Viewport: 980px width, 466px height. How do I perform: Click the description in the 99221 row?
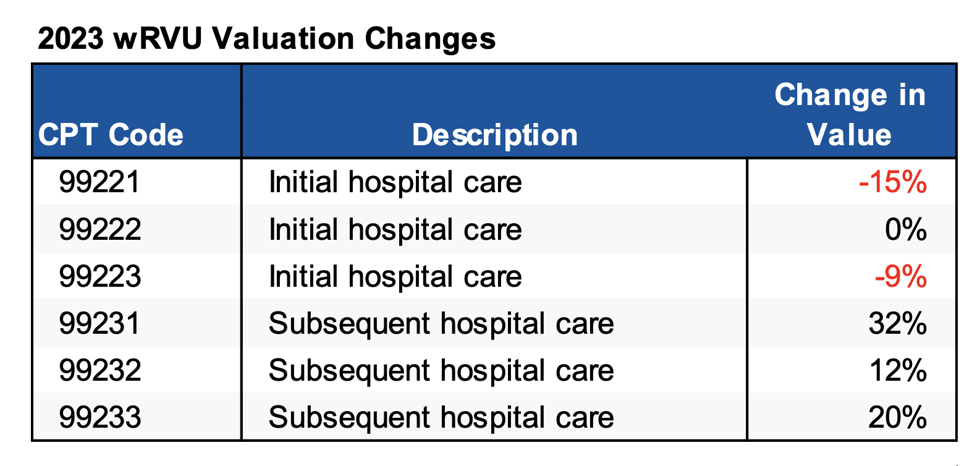coord(395,182)
